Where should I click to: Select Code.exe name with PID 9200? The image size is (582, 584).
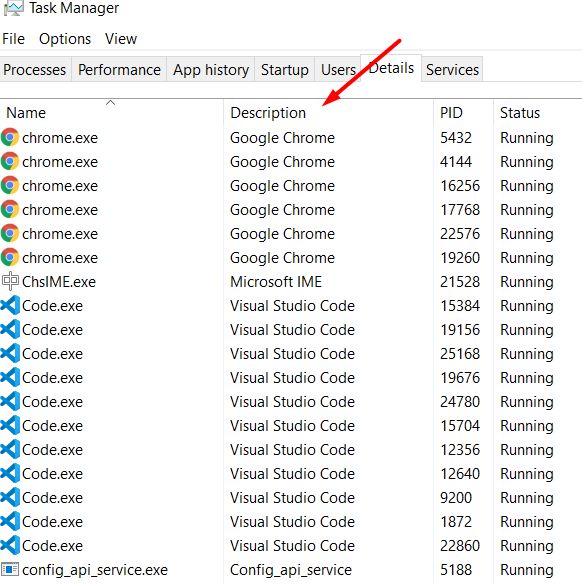point(53,498)
